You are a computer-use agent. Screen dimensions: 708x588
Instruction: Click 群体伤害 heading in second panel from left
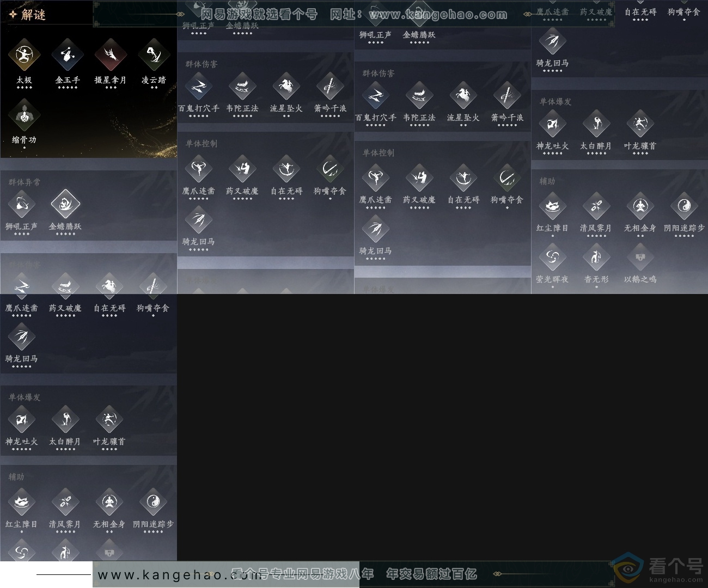(202, 64)
